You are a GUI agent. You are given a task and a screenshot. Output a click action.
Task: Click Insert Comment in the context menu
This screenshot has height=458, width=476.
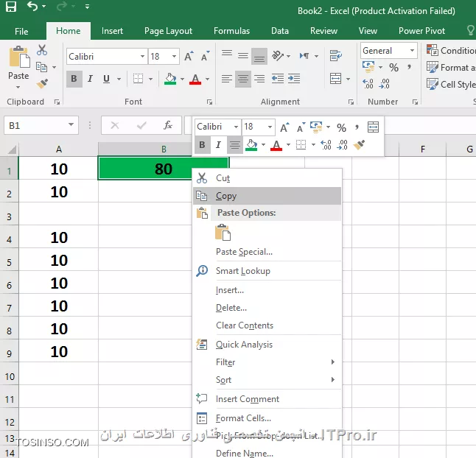click(x=267, y=399)
